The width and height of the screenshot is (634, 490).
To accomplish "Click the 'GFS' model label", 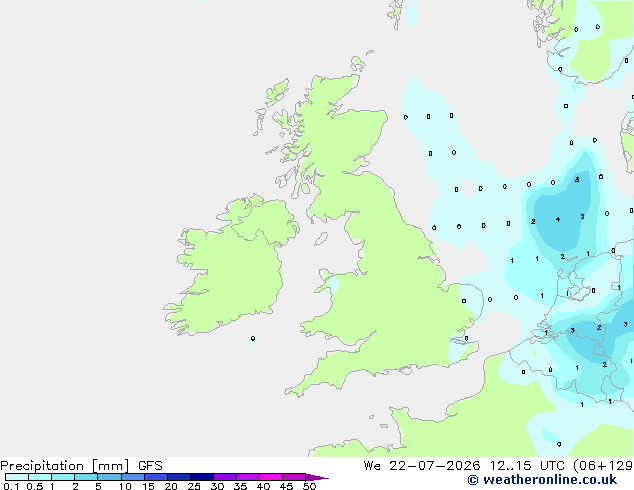I will [150, 466].
